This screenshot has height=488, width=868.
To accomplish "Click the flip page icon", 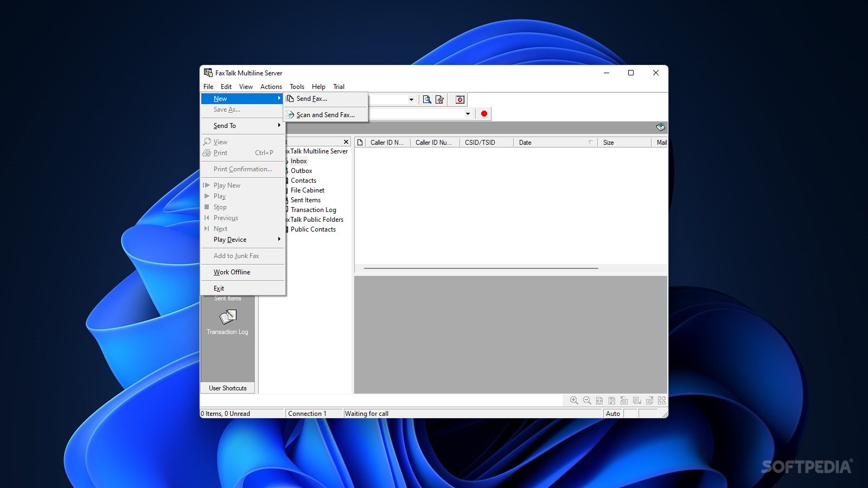I will (x=637, y=401).
